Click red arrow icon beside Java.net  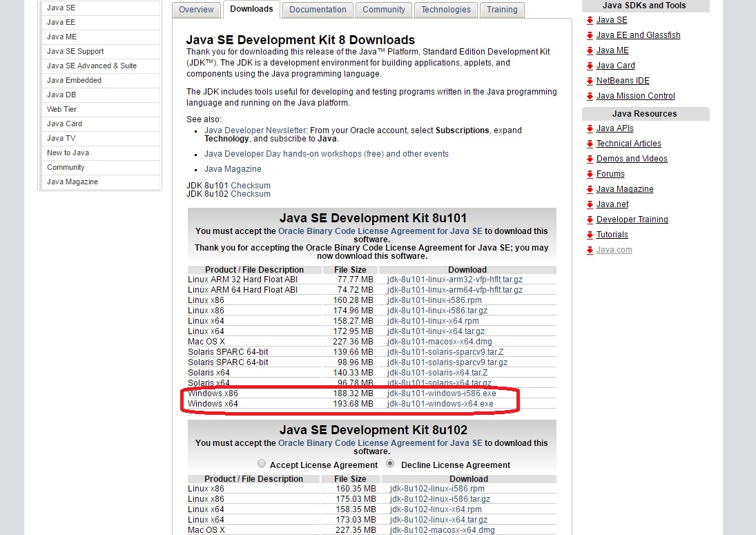[x=590, y=205]
